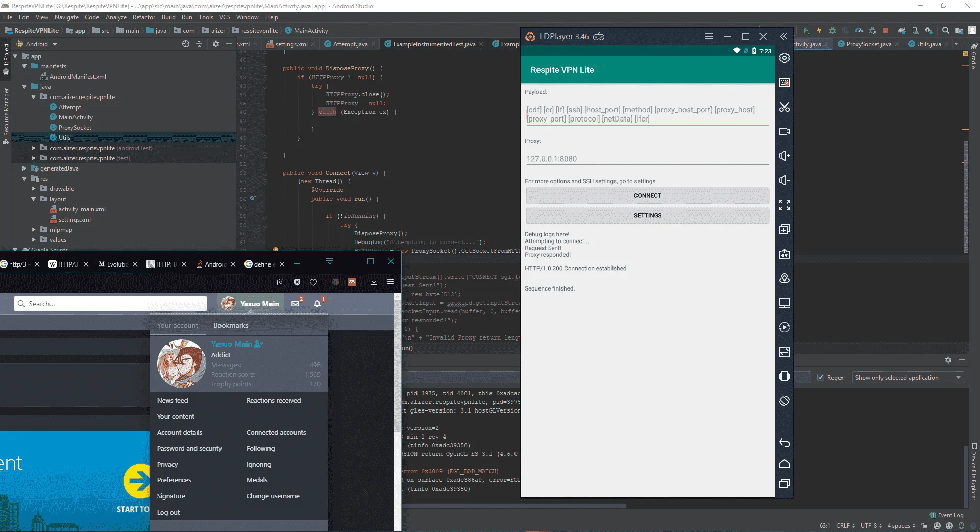This screenshot has width=980, height=532.
Task: Expand the values folder
Action: coord(34,240)
